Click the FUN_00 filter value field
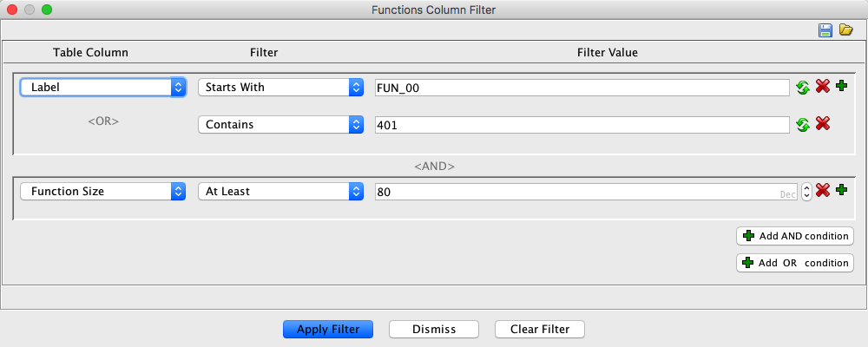 pyautogui.click(x=580, y=87)
